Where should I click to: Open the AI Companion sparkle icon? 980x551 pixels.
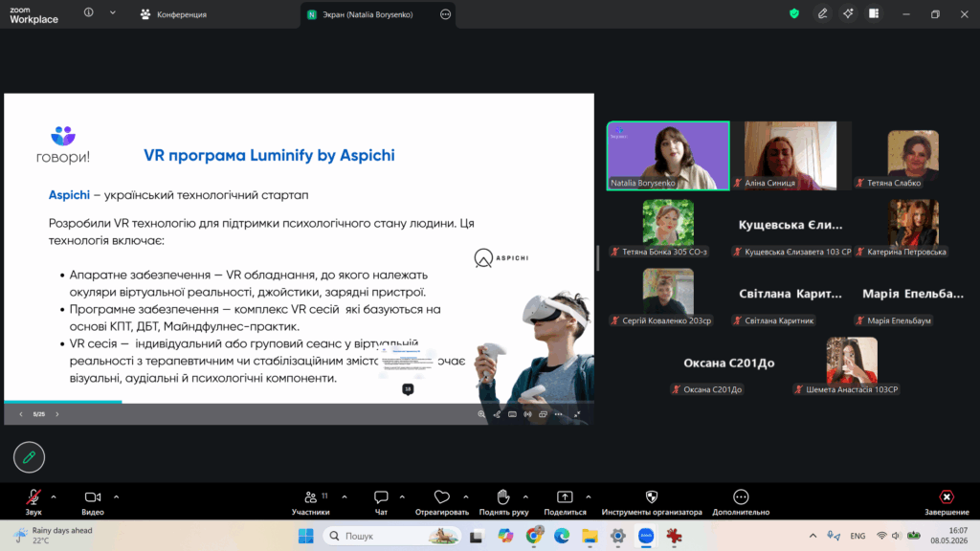(848, 13)
